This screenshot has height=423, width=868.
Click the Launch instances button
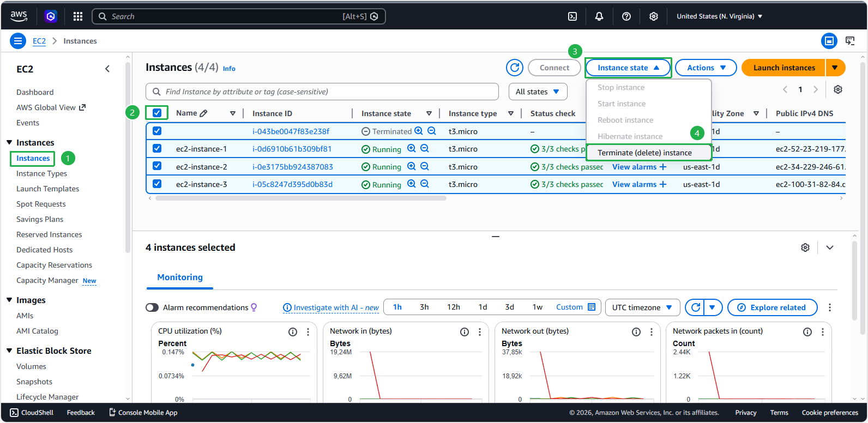(784, 68)
